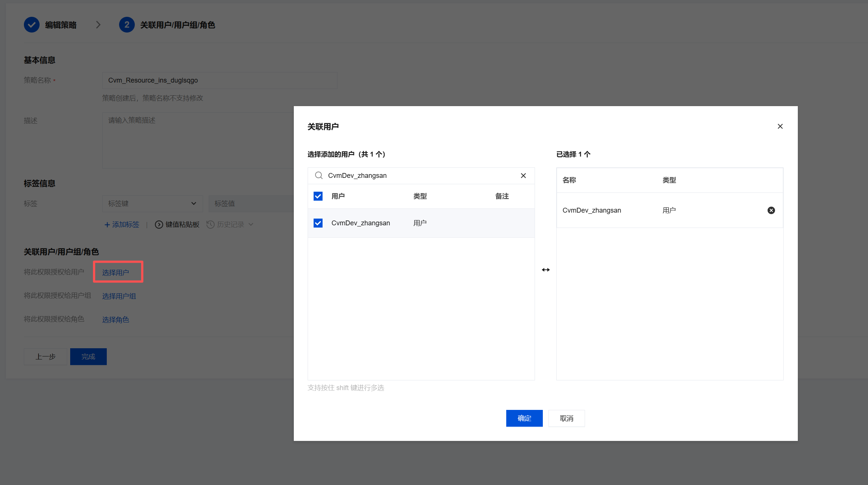
Task: Toggle the select-all 用户 header checkbox
Action: click(318, 196)
